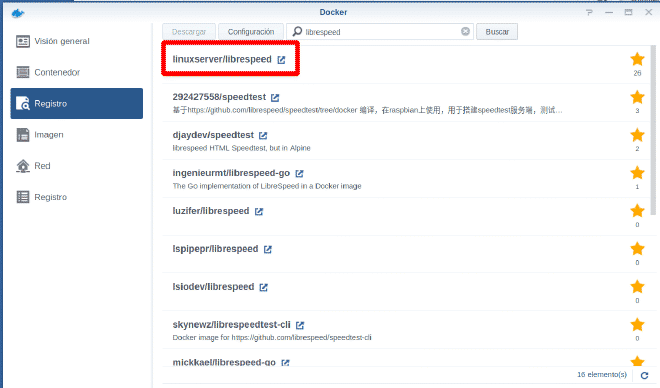This screenshot has width=660, height=388.
Task: Open external link for skynewz/librespeedtest-cli
Action: [300, 325]
